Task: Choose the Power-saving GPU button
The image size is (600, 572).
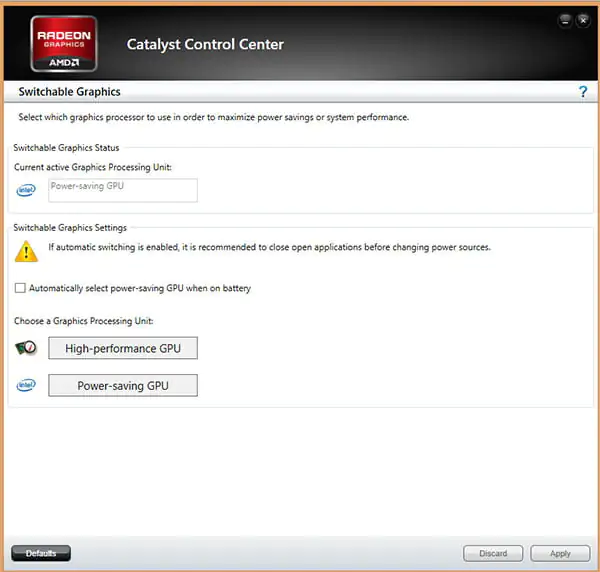Action: [x=123, y=385]
